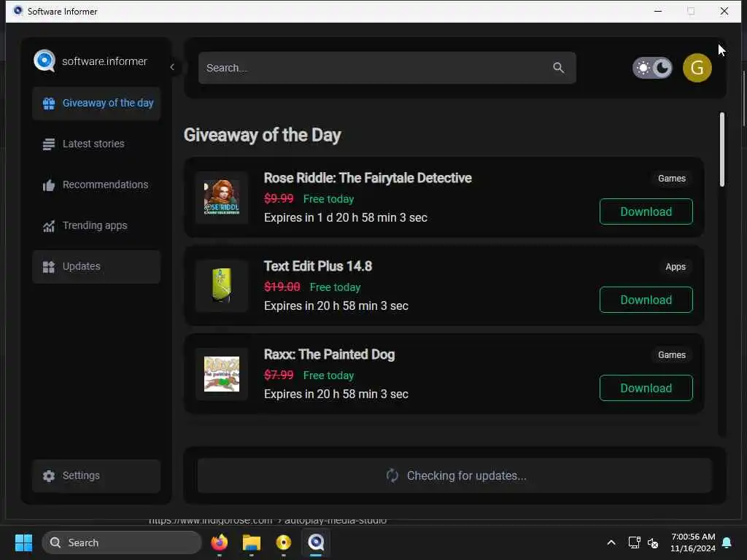This screenshot has width=747, height=560.
Task: Open Rose Riddle game thumbnail
Action: click(x=222, y=197)
